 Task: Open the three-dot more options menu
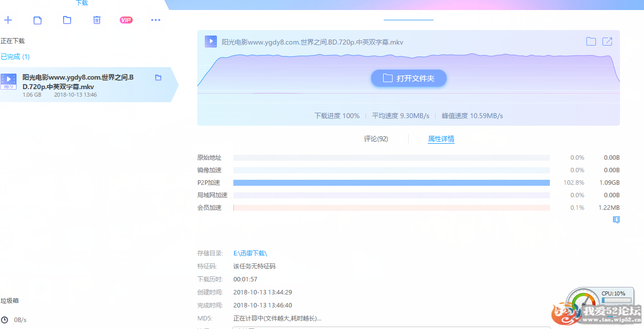[x=156, y=20]
